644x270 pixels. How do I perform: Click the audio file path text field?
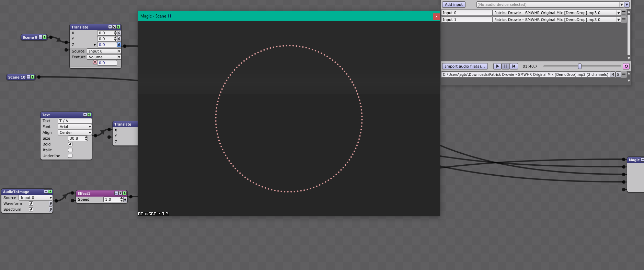525,74
